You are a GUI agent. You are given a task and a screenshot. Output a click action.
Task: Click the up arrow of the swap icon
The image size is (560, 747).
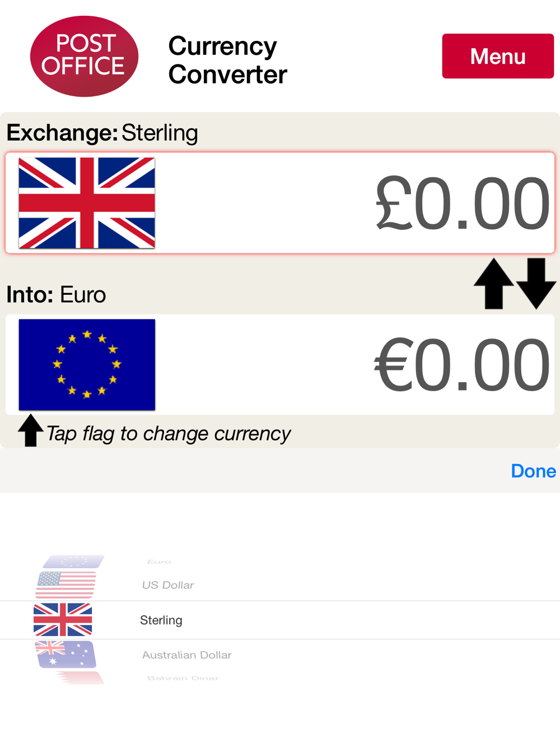pos(493,284)
